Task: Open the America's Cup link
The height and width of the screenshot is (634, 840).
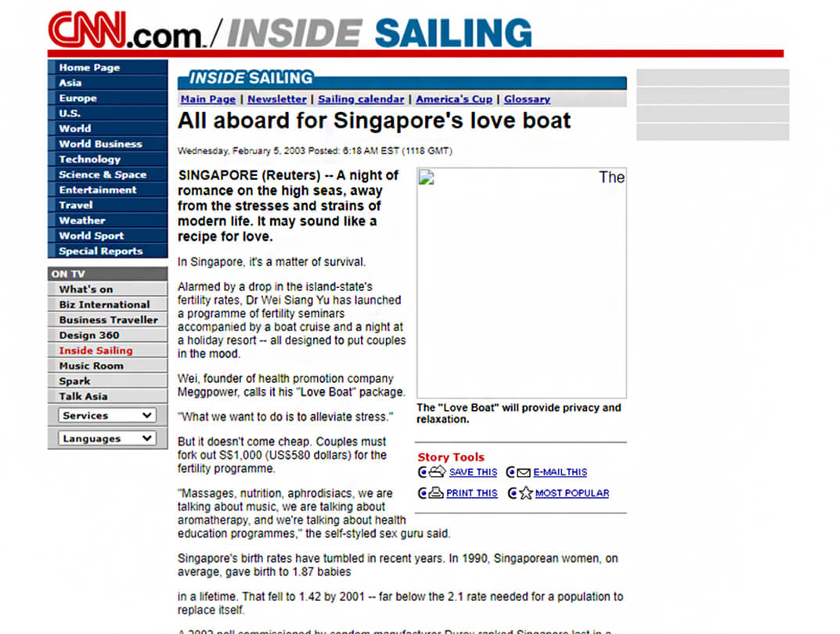Action: click(x=454, y=99)
